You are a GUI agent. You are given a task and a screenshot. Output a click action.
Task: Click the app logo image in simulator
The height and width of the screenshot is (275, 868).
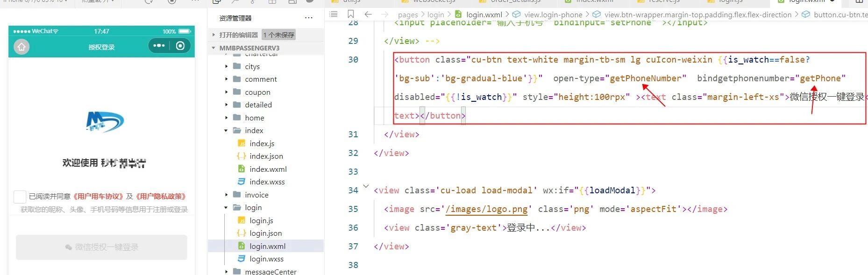[x=105, y=122]
